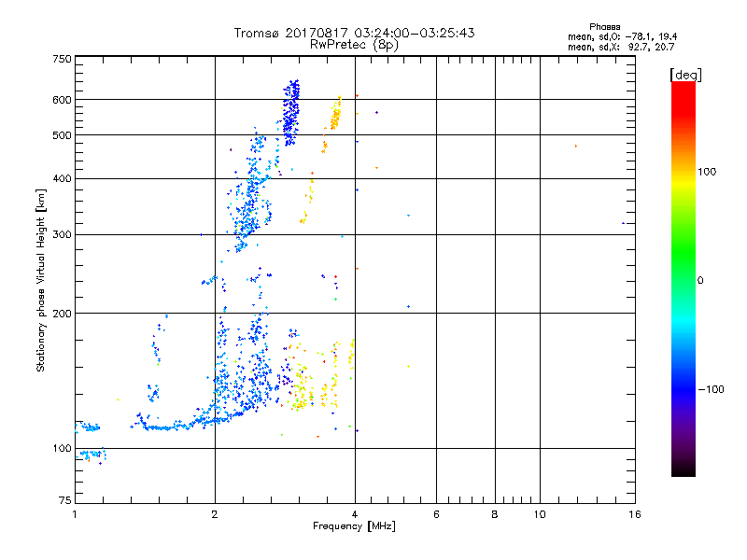Image resolution: width=747 pixels, height=560 pixels.
Task: Click the "2" frequency axis tick label
Action: tap(215, 514)
